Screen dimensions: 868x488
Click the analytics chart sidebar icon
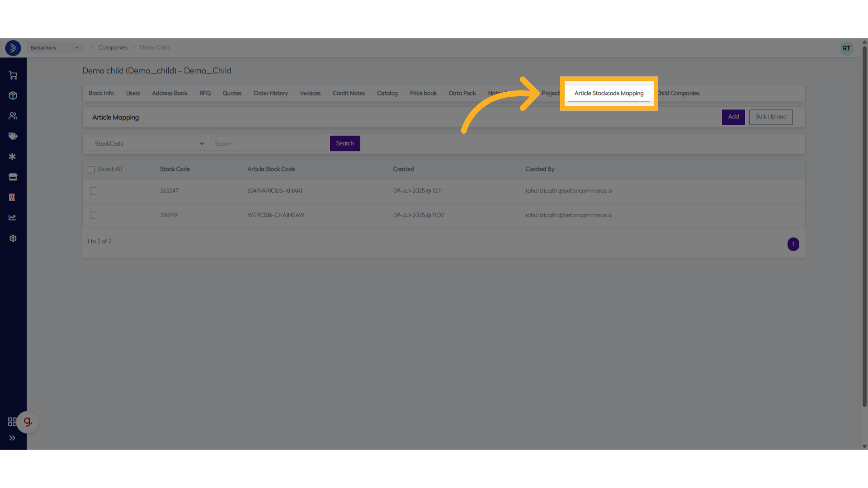tap(13, 218)
